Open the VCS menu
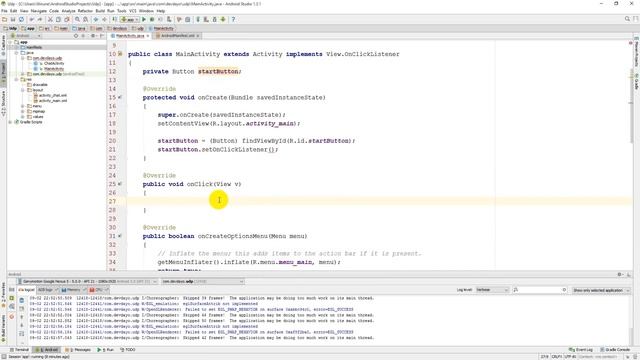 [133, 11]
